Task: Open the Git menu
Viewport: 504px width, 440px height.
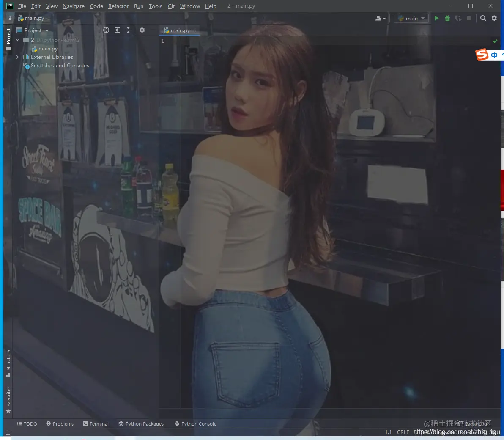Action: click(x=171, y=6)
